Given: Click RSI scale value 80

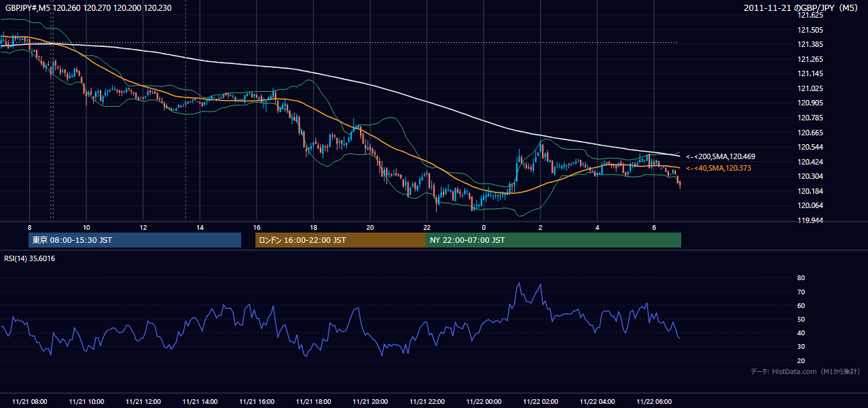Looking at the screenshot, I should (801, 278).
